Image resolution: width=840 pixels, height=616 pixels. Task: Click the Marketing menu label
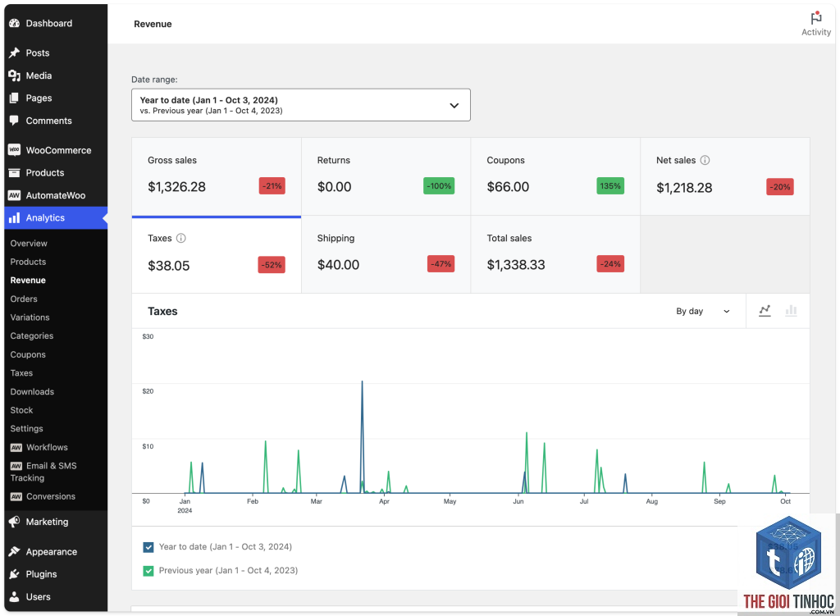(x=47, y=522)
